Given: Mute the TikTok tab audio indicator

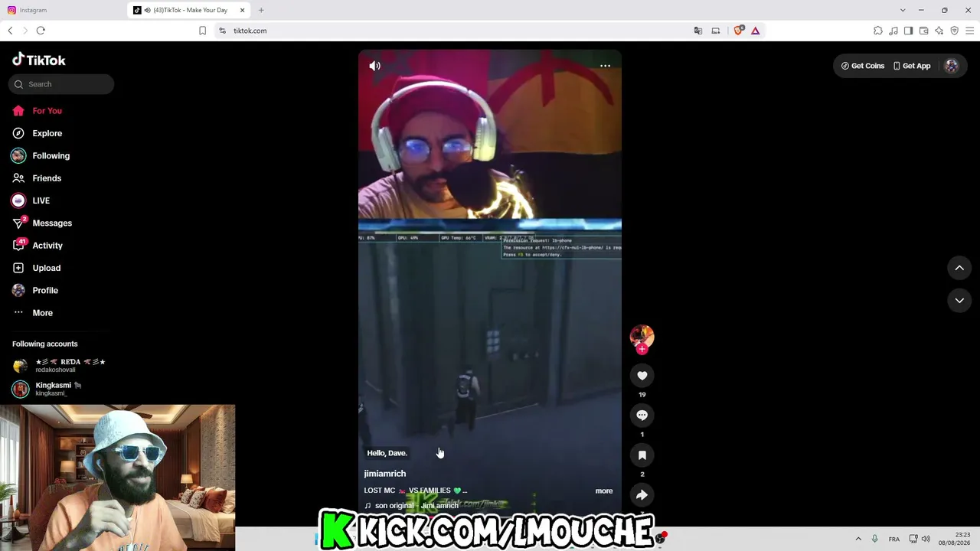Looking at the screenshot, I should 147,10.
